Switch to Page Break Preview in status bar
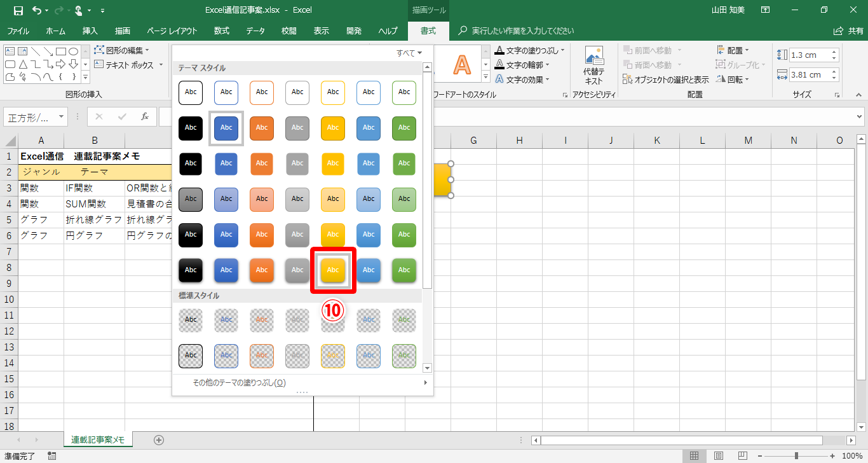The height and width of the screenshot is (463, 868). 742,455
